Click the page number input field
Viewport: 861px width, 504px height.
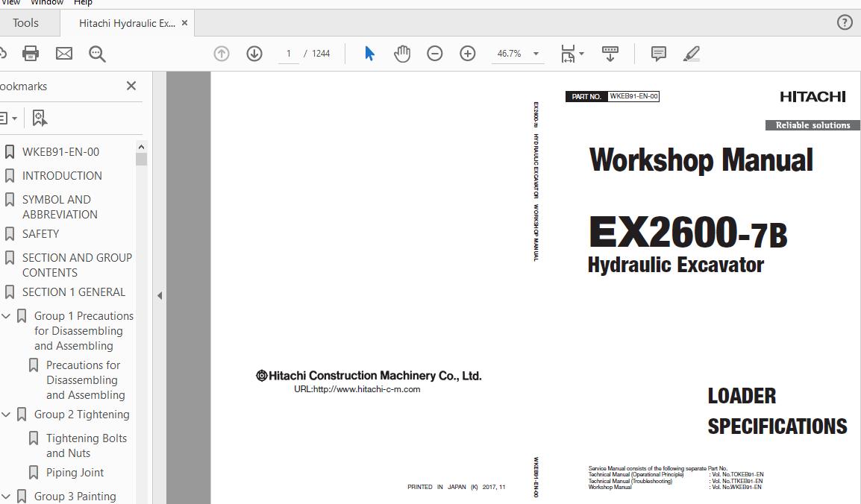click(x=288, y=54)
